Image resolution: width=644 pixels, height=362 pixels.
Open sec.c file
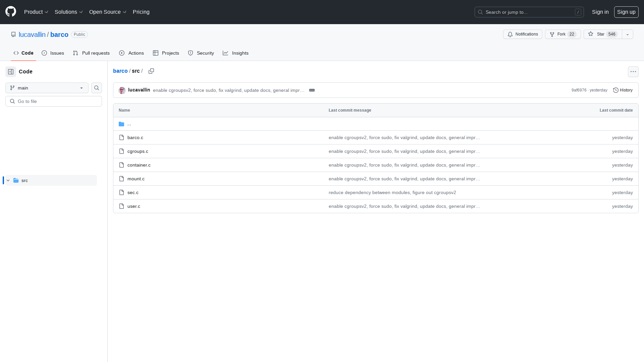[133, 193]
